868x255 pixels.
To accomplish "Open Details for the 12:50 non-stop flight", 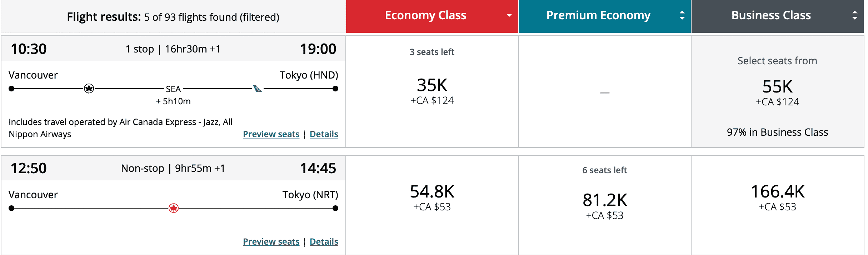I will click(324, 242).
